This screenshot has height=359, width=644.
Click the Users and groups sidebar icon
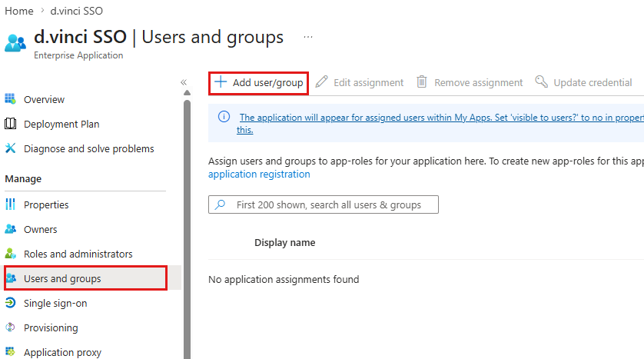pyautogui.click(x=11, y=278)
